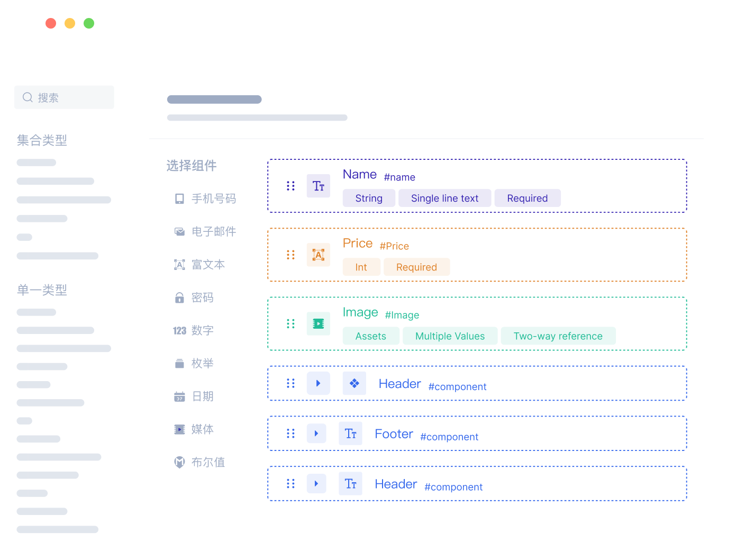
Task: Click the drag handle of the Image field
Action: tap(290, 323)
